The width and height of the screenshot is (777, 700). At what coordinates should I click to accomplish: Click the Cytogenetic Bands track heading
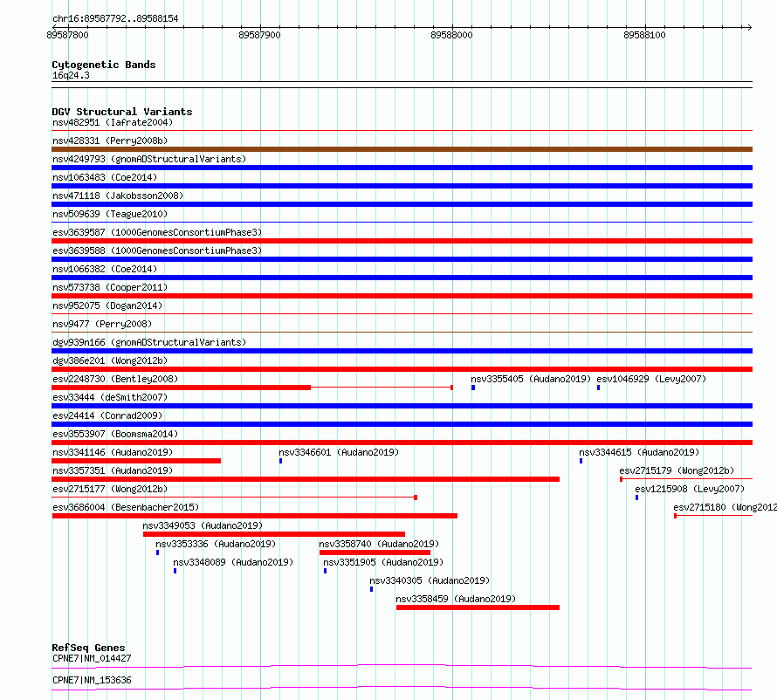point(104,65)
